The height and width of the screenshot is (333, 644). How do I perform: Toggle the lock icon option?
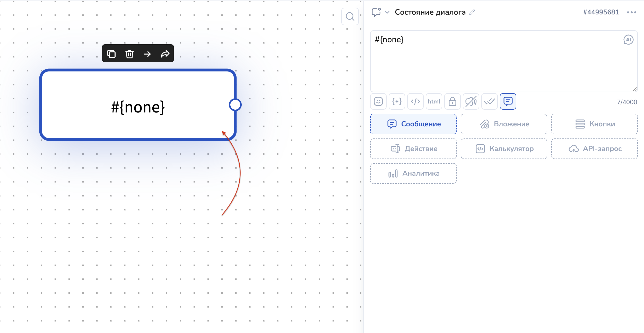tap(452, 101)
